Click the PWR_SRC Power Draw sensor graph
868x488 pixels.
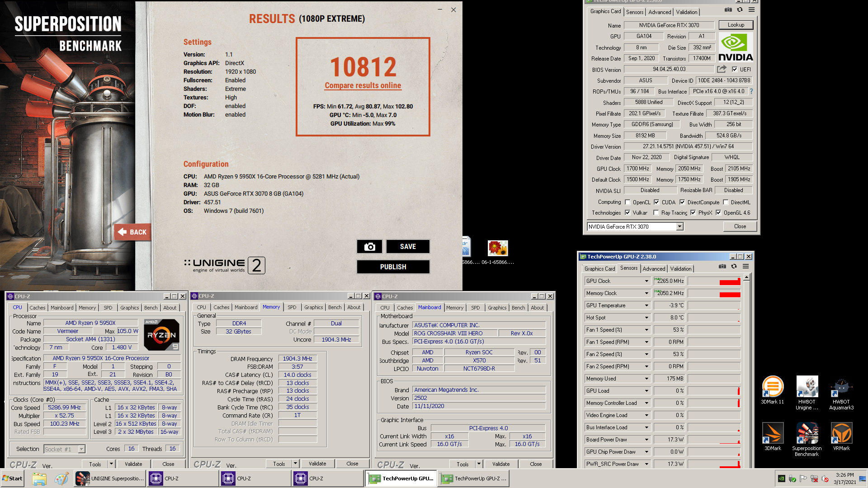click(x=714, y=464)
